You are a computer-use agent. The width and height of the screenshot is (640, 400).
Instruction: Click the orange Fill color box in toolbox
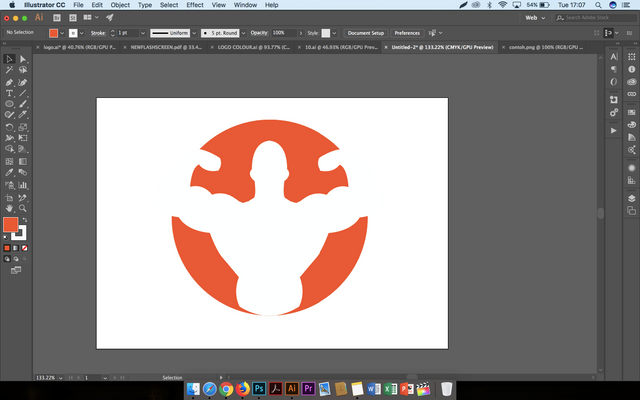click(x=11, y=224)
